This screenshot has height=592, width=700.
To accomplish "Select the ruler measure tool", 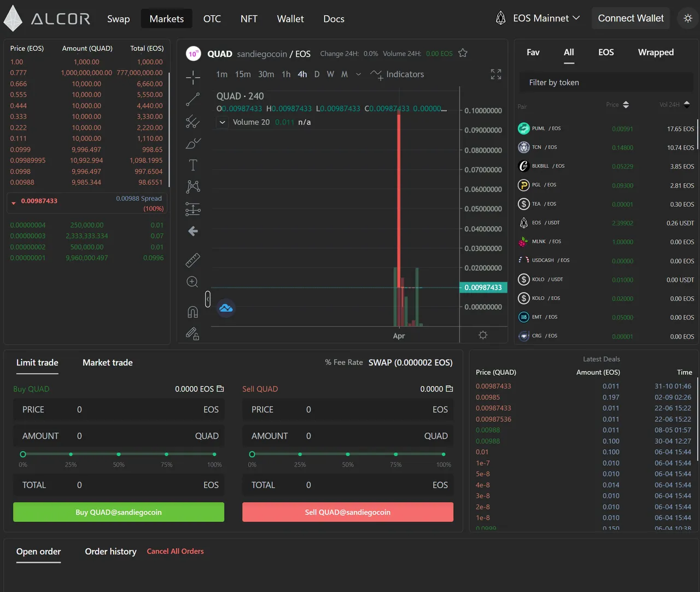I will tap(193, 260).
